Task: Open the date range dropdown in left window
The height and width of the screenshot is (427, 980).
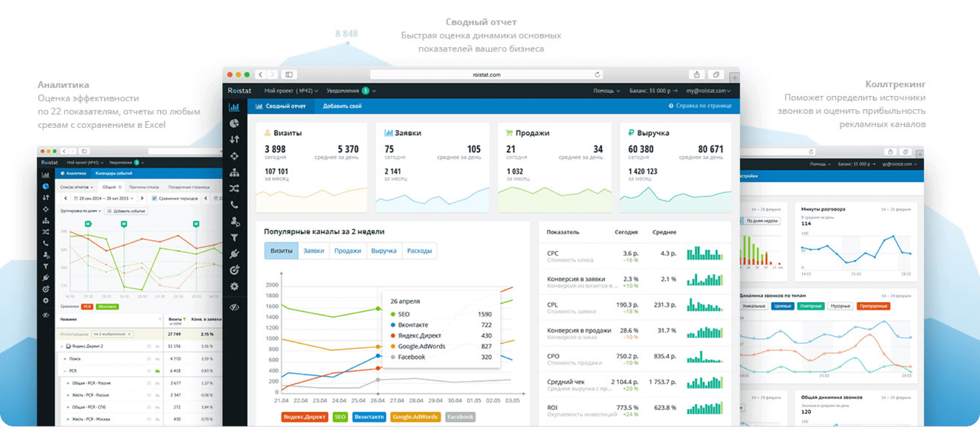Action: [104, 198]
